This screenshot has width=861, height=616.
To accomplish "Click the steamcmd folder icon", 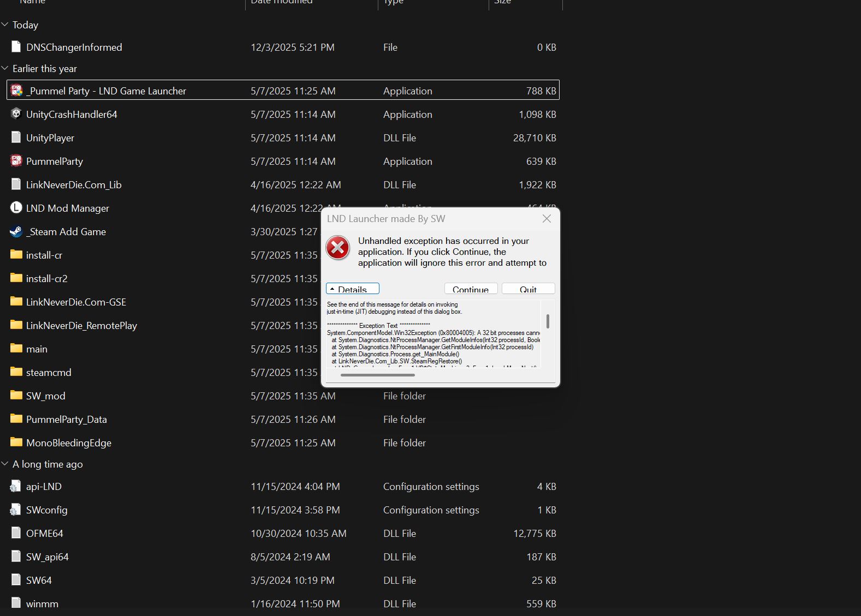I will point(16,372).
